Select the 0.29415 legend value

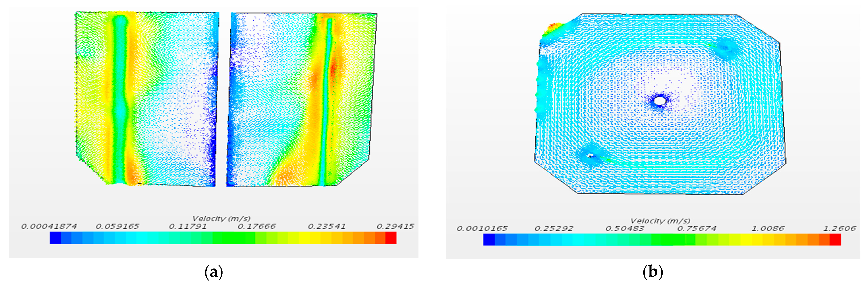point(395,227)
